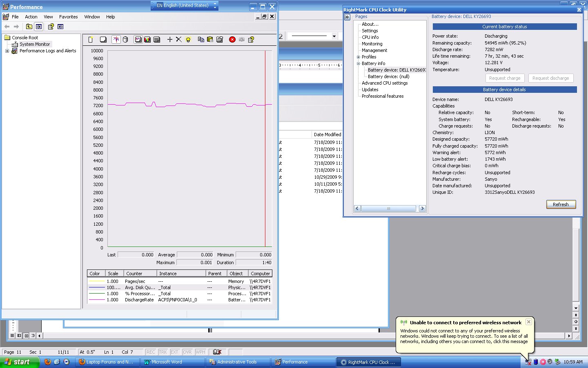Switch to View Report icon
Image resolution: width=588 pixels, height=368 pixels.
tap(156, 40)
